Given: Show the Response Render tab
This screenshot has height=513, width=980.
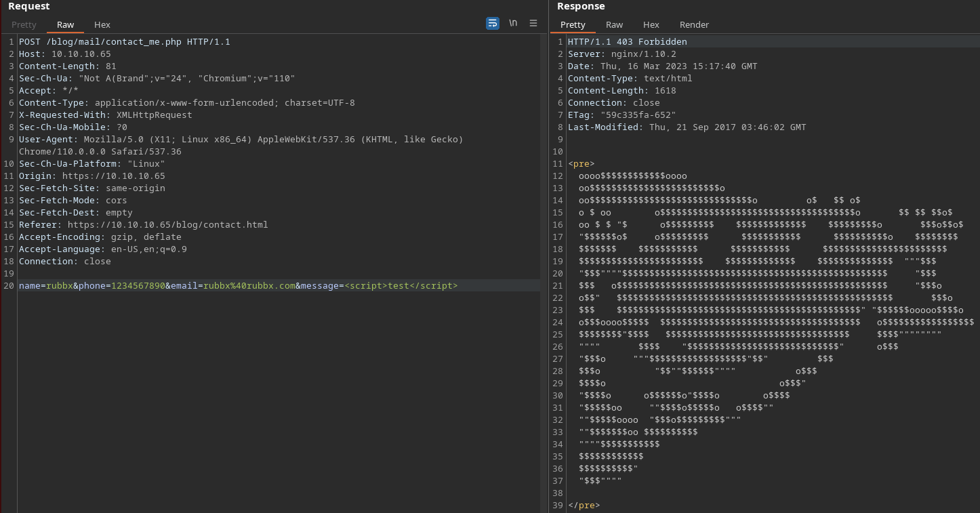Looking at the screenshot, I should pos(694,24).
